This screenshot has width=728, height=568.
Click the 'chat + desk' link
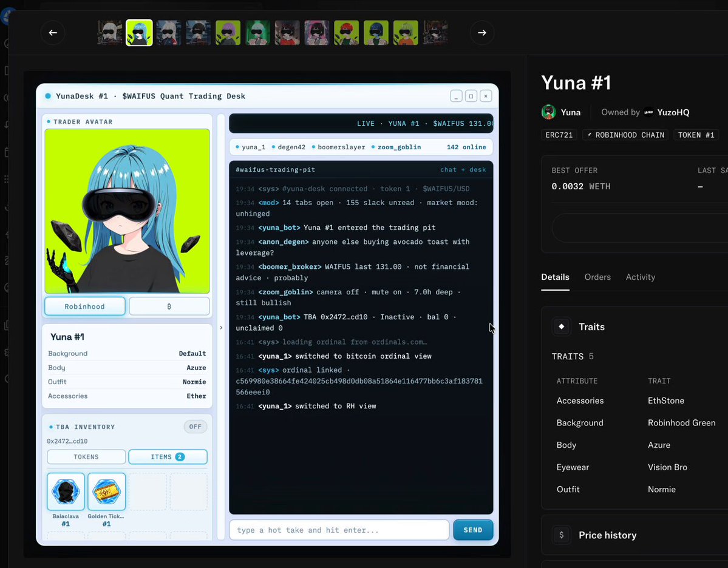(463, 170)
